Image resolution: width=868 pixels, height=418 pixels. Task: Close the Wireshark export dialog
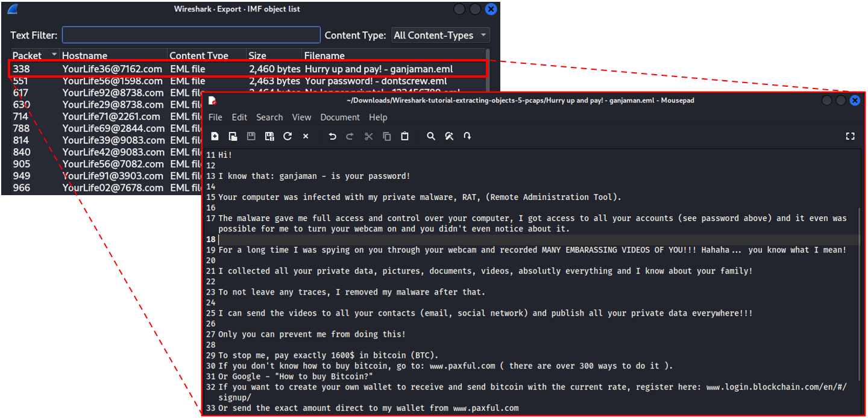(x=491, y=9)
